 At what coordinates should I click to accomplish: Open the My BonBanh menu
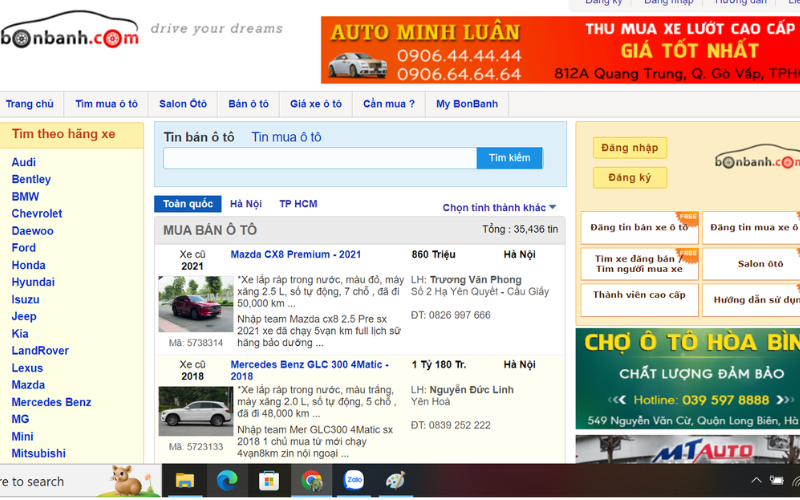point(467,104)
